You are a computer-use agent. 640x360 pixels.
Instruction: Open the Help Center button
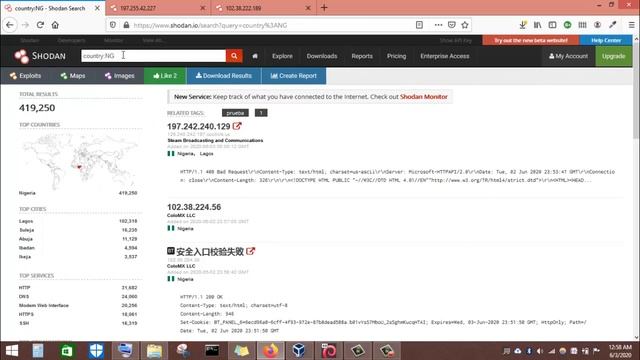point(606,40)
